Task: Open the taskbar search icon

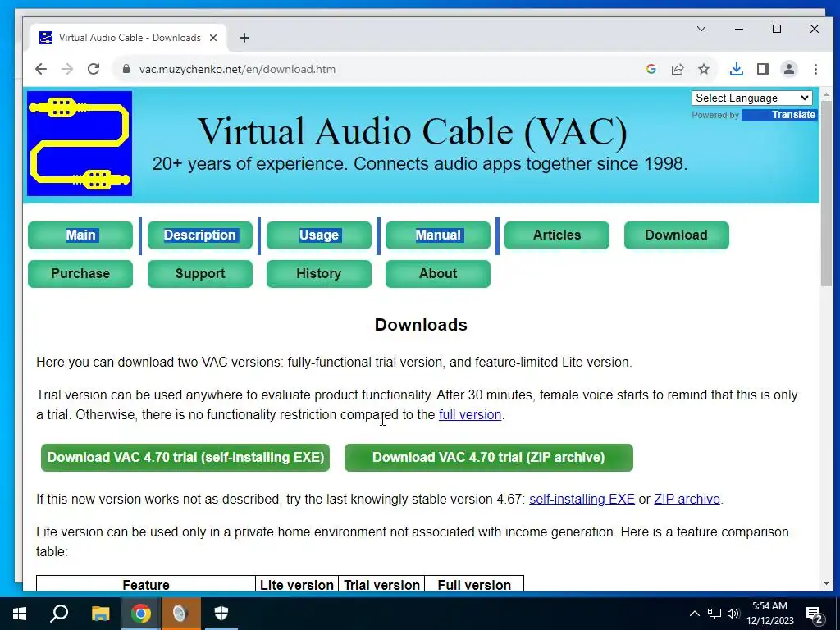Action: pyautogui.click(x=59, y=614)
